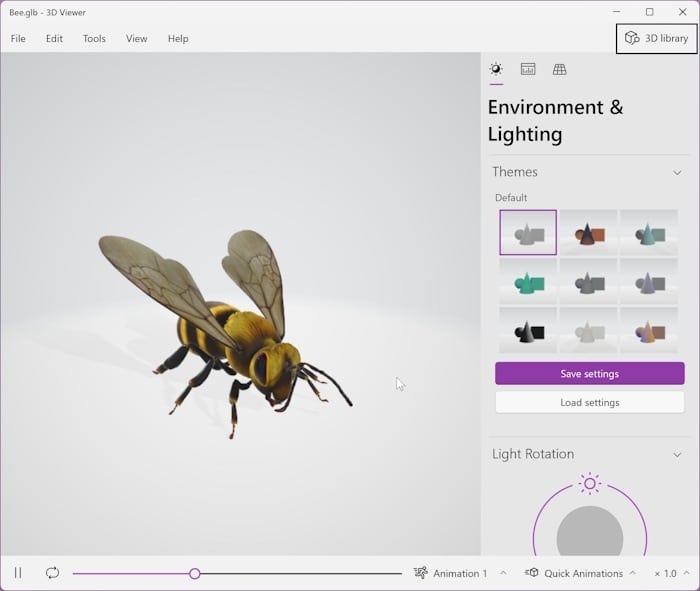
Task: Open the 3D library
Action: point(657,38)
